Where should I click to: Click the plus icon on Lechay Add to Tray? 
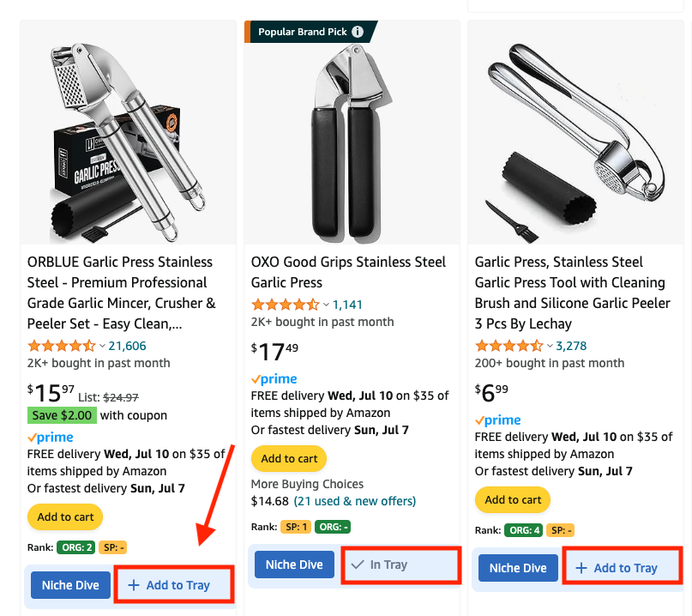(581, 568)
